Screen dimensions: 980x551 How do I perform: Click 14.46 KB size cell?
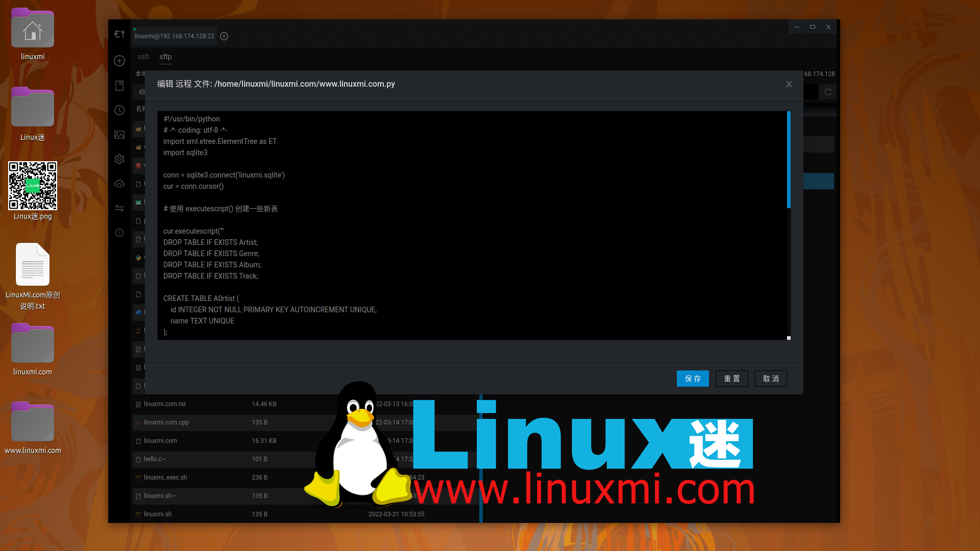coord(264,404)
